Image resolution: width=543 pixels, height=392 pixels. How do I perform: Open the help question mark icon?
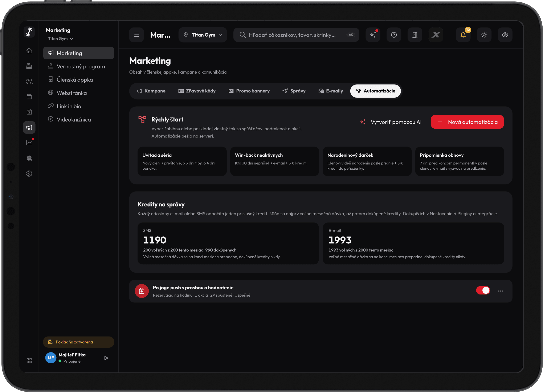click(x=394, y=35)
